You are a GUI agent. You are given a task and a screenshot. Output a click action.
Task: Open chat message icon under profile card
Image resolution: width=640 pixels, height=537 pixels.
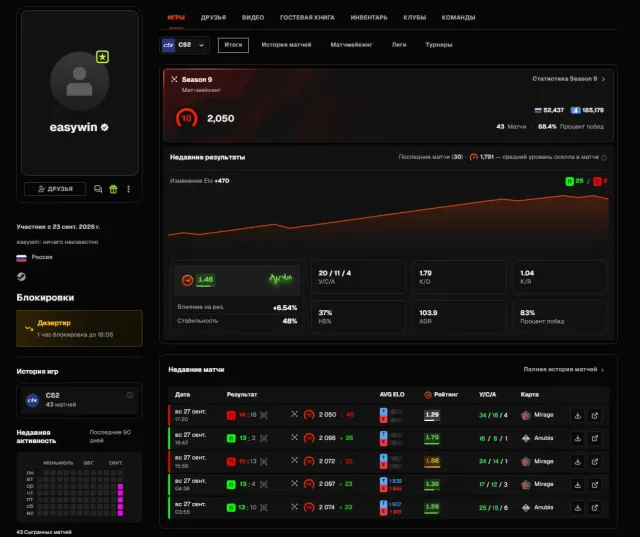click(98, 189)
